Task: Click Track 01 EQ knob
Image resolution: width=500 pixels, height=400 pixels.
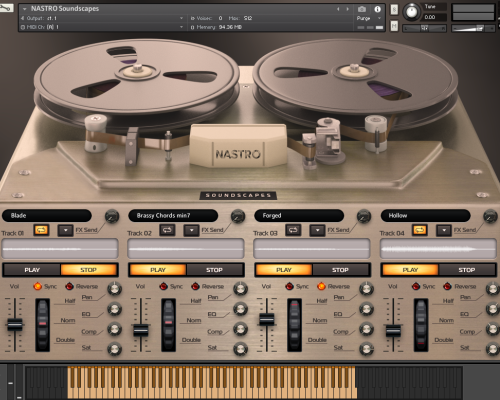Action: coord(114,309)
